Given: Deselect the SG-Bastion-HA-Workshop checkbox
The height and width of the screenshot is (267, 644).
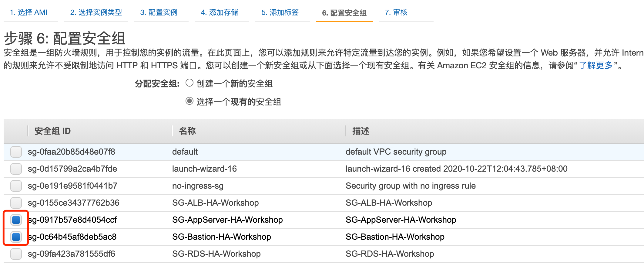Looking at the screenshot, I should point(16,237).
